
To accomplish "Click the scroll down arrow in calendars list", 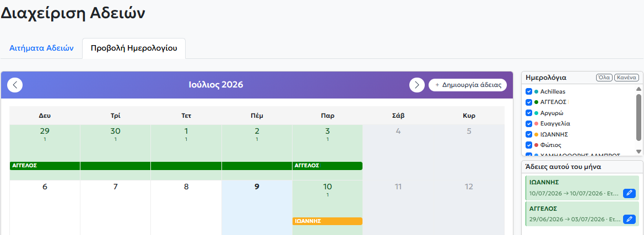I will click(638, 151).
